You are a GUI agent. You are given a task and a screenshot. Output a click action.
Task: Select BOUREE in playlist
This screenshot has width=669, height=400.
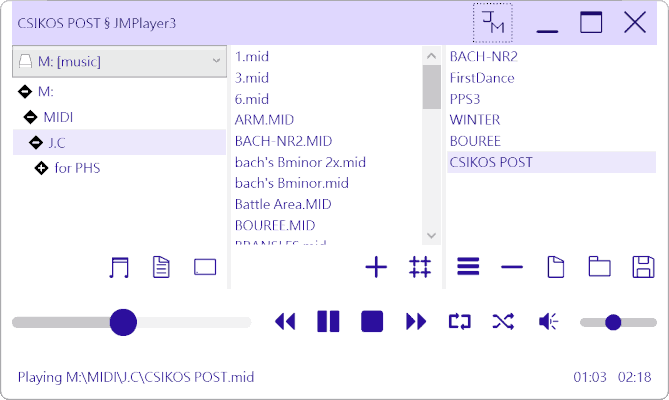pyautogui.click(x=475, y=141)
